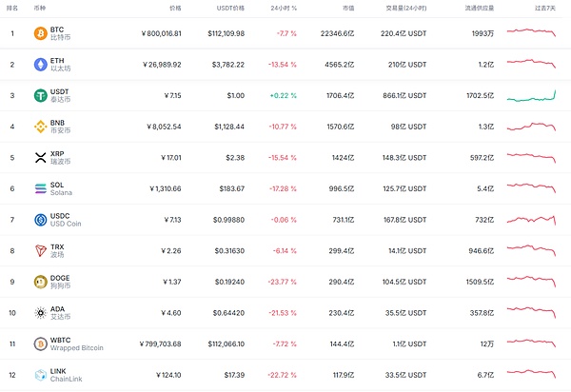571x392 pixels.
Task: Open the Wrapped Bitcoin name link
Action: point(77,348)
